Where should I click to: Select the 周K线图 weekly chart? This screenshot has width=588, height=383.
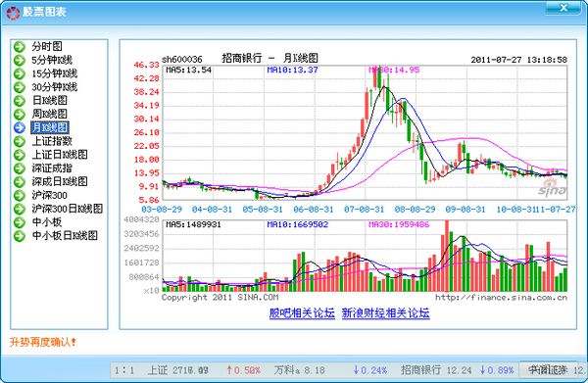(x=50, y=114)
